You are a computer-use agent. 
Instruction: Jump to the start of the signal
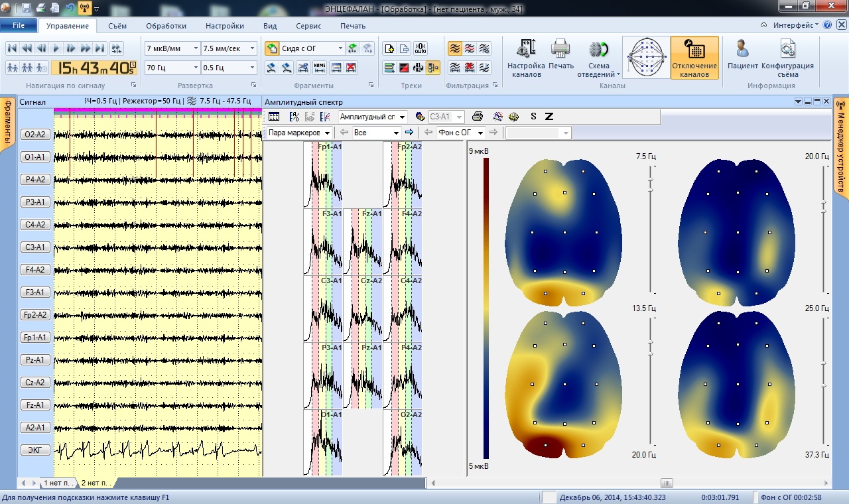point(13,48)
